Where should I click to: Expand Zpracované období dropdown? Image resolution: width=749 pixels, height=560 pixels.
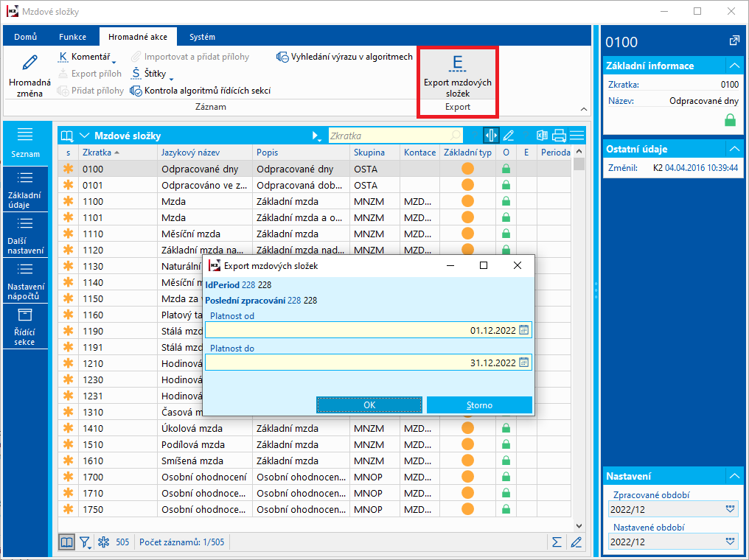pos(731,508)
